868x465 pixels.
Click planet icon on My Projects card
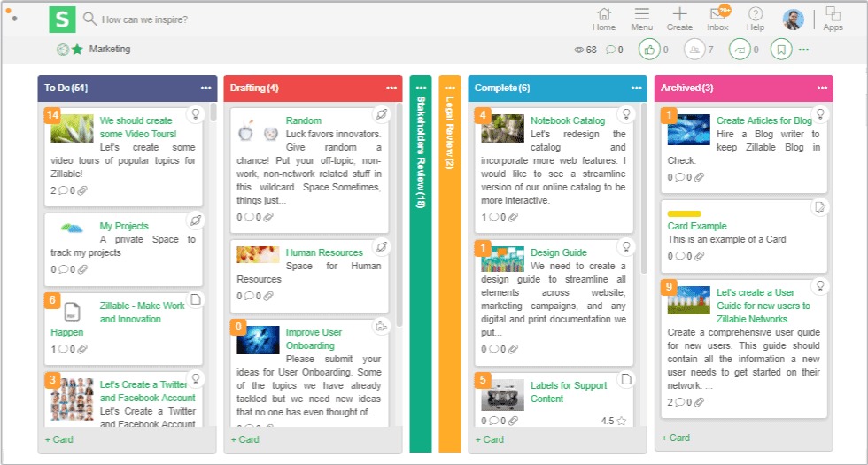click(196, 221)
